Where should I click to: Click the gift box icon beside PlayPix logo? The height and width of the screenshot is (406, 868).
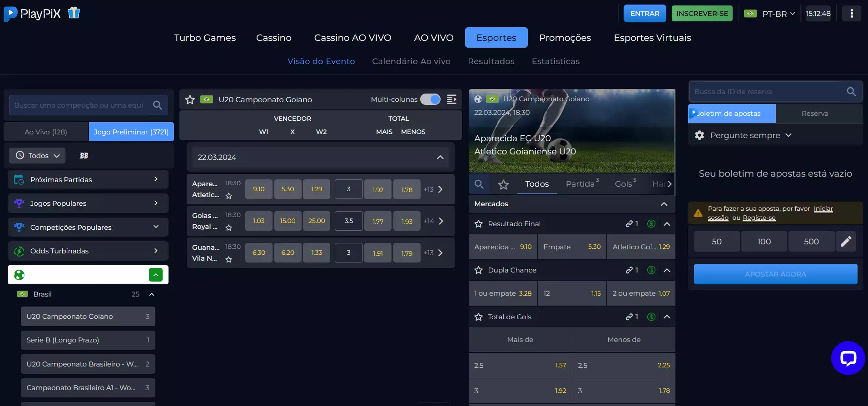pyautogui.click(x=74, y=13)
